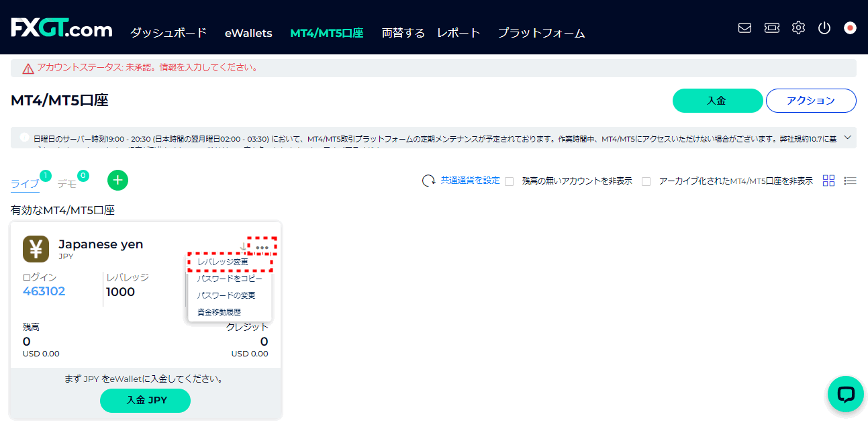The width and height of the screenshot is (868, 443).
Task: Open the mail inbox icon
Action: (744, 28)
